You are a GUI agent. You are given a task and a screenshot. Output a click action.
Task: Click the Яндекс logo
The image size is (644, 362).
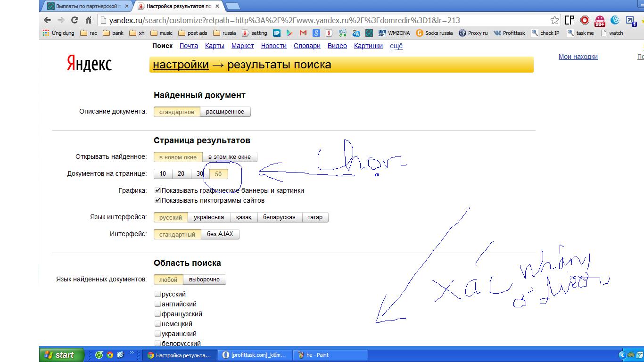coord(89,63)
